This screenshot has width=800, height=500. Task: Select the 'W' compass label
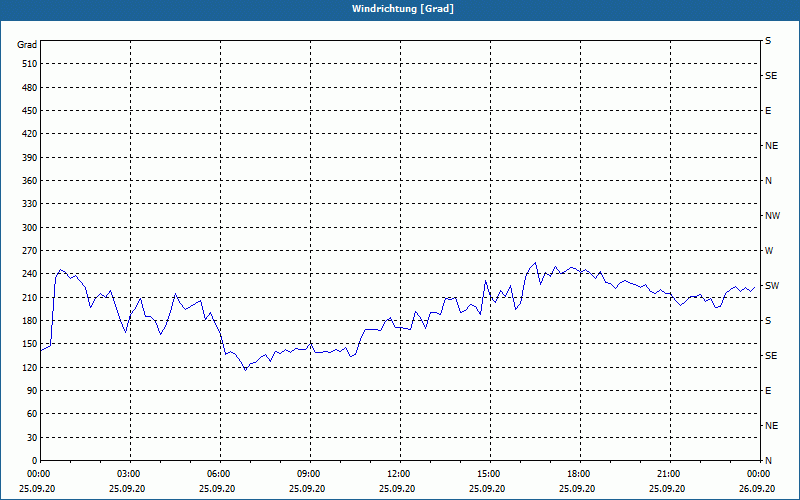(769, 251)
